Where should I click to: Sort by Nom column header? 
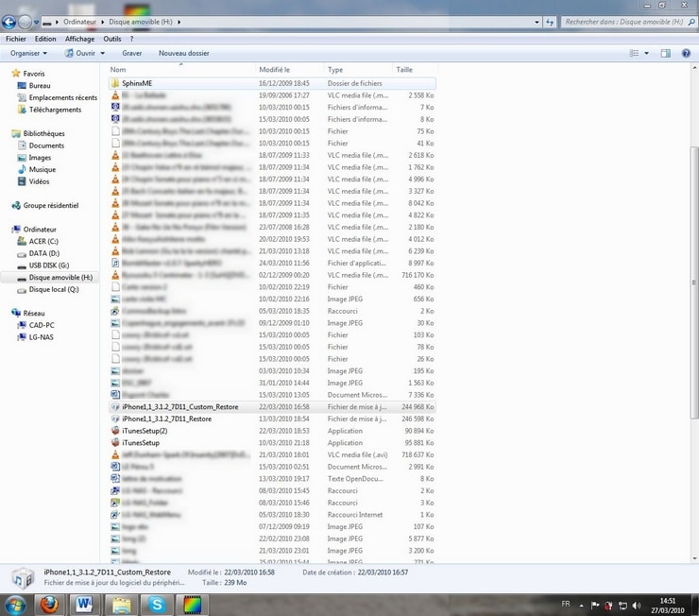(x=182, y=70)
